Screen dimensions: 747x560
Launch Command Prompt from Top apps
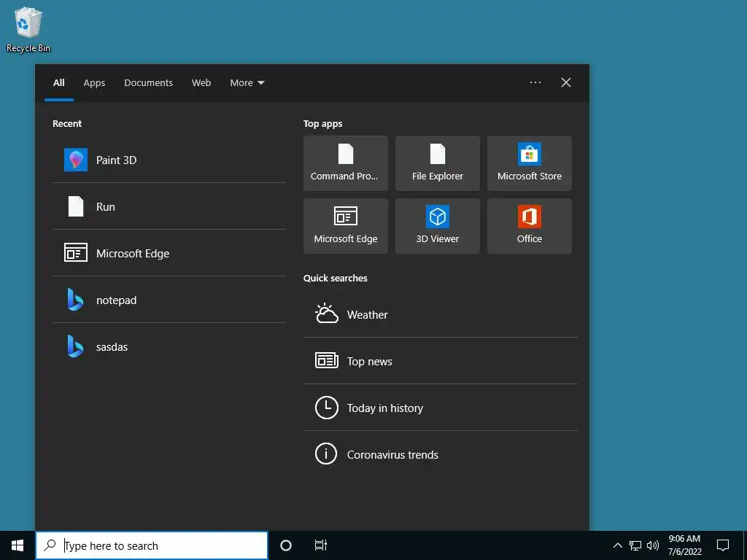pyautogui.click(x=346, y=163)
